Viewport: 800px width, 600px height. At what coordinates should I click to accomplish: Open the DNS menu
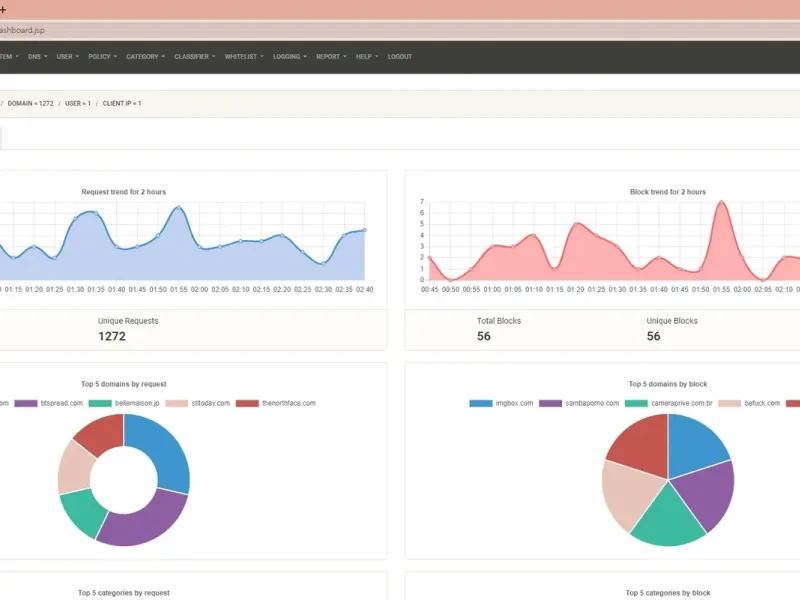pyautogui.click(x=37, y=57)
